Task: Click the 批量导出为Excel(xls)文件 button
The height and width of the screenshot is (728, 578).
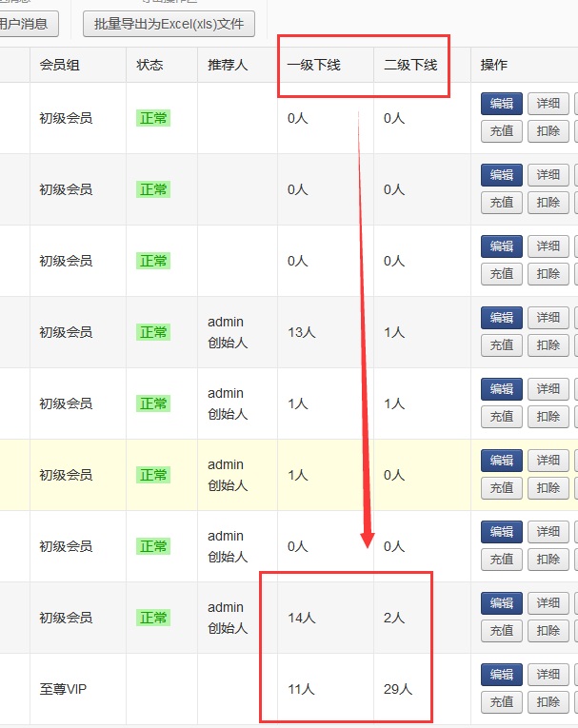Action: [169, 24]
